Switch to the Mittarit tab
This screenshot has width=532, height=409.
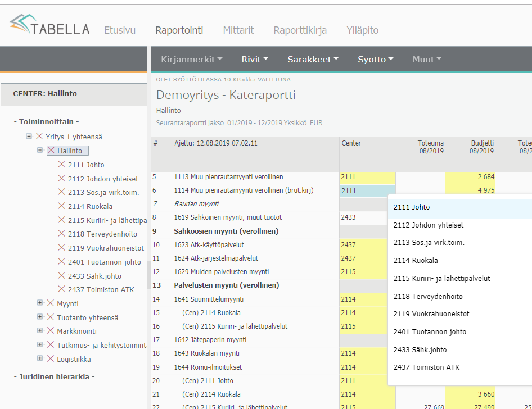pyautogui.click(x=238, y=30)
